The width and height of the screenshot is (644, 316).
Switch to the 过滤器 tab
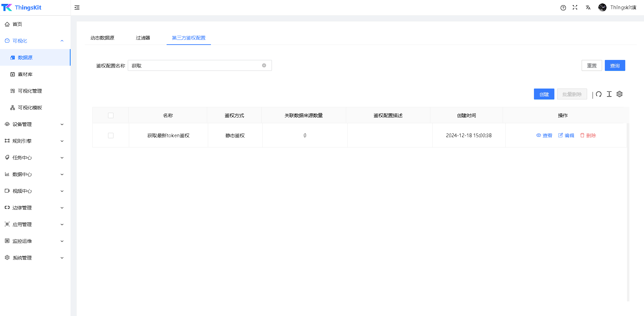tap(143, 38)
